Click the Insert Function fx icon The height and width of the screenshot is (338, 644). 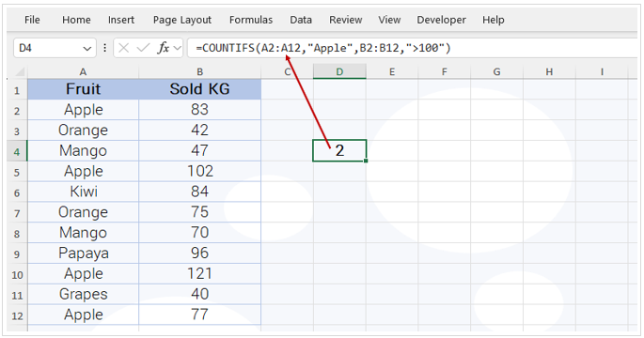point(163,48)
